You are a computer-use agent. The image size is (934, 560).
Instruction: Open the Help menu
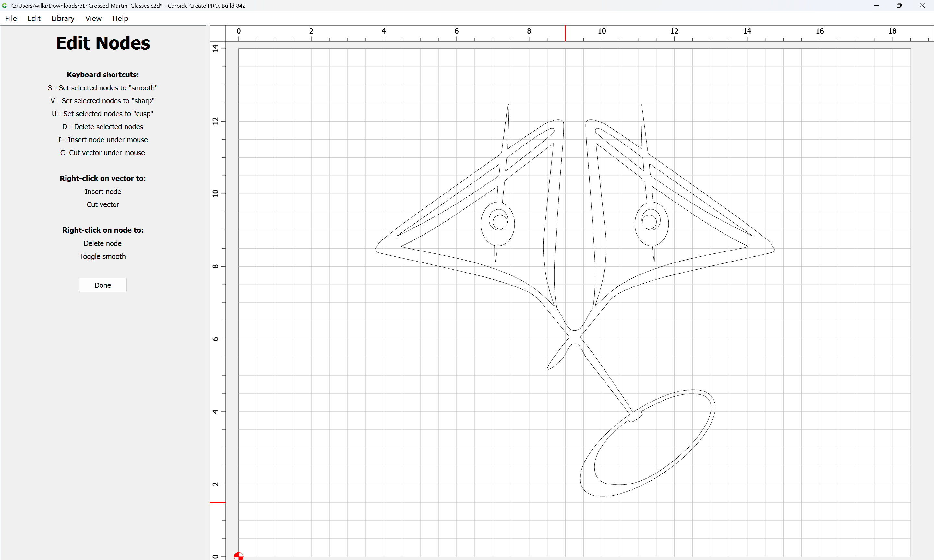click(120, 18)
